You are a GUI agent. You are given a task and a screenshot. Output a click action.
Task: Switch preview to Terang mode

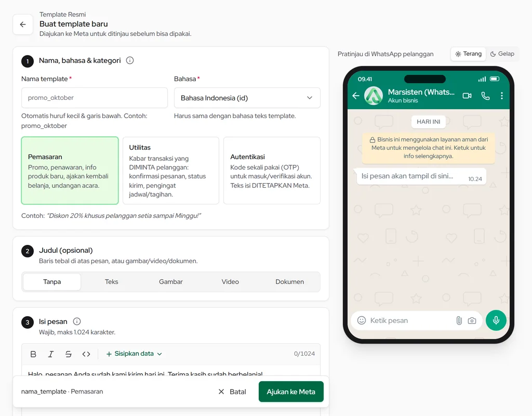(469, 54)
